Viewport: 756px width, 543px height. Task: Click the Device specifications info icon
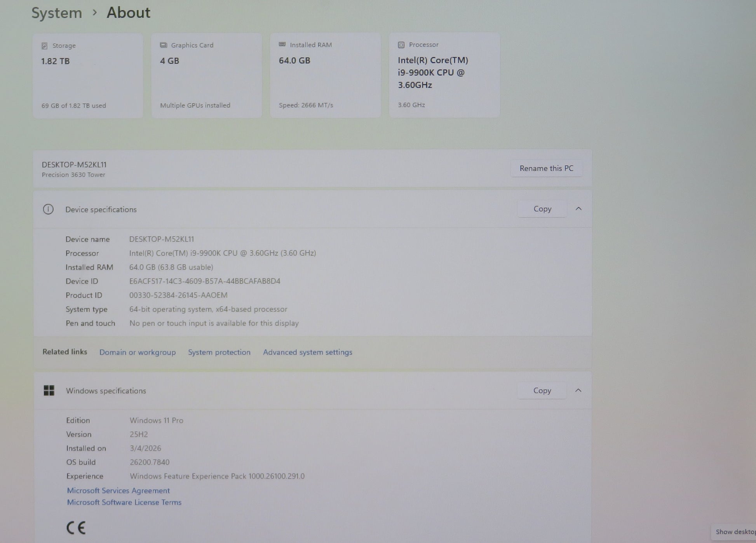48,210
